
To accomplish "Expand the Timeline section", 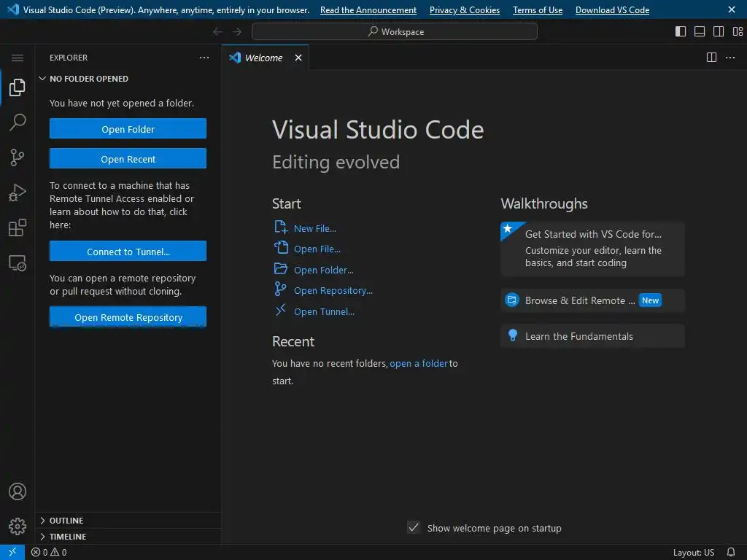I will coord(68,537).
